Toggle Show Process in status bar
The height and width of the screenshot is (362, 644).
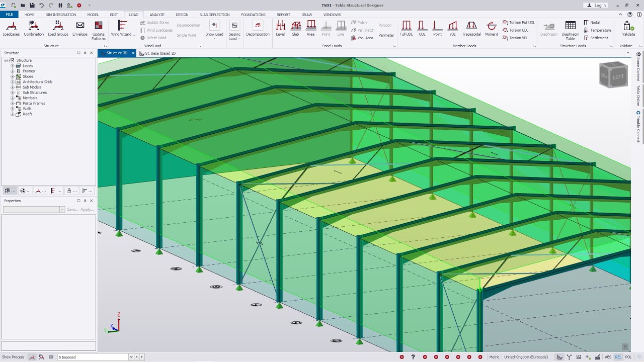[x=13, y=357]
